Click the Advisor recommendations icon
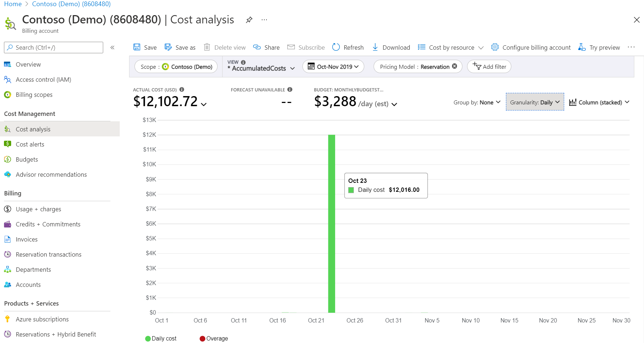The height and width of the screenshot is (343, 644). [8, 175]
